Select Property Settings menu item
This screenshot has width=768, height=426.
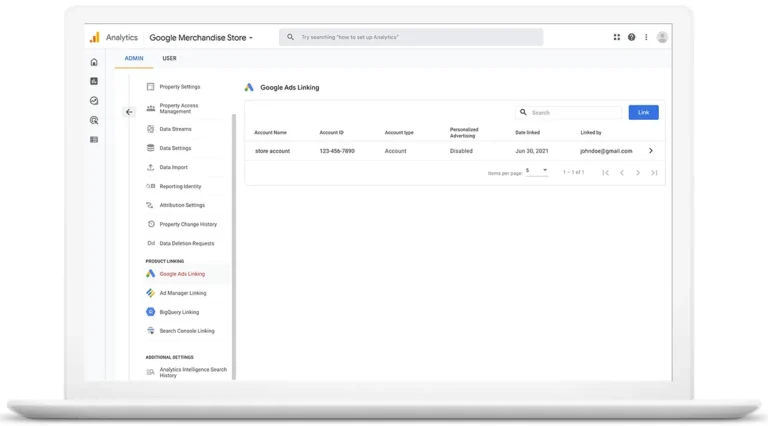(x=180, y=87)
